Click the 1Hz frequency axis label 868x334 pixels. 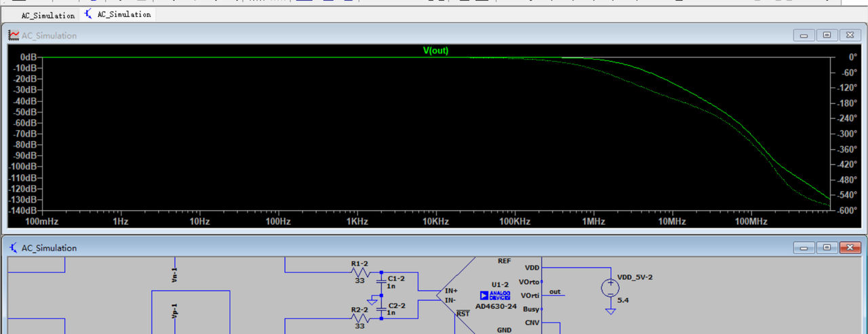pos(120,222)
